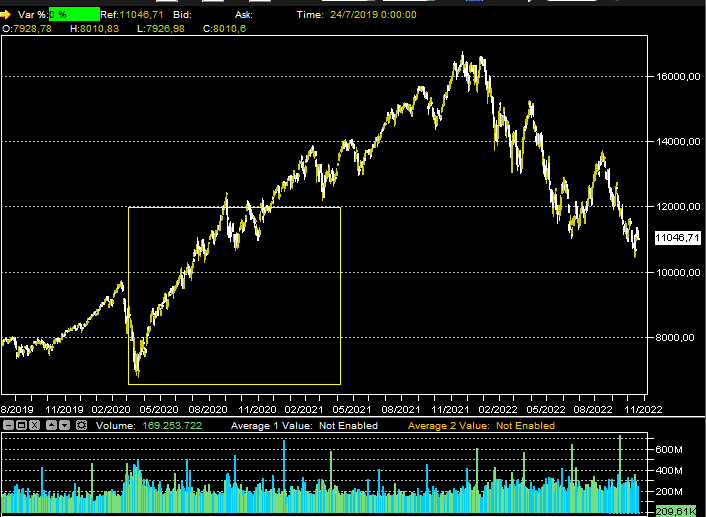
Task: Click the 16000,00 price axis level
Action: click(x=674, y=77)
